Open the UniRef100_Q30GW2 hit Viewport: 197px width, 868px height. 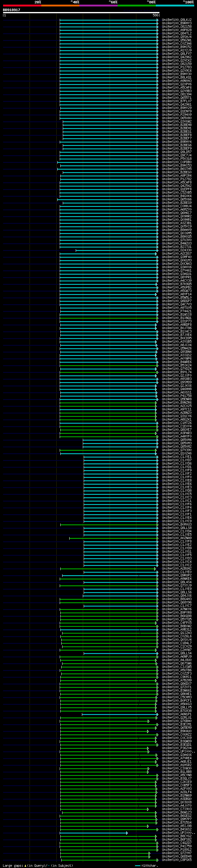click(x=176, y=121)
